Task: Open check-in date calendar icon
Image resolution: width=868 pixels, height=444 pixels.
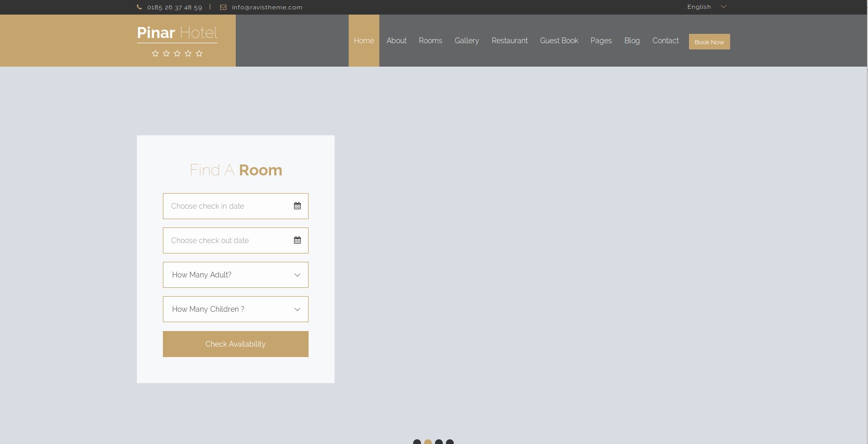Action: coord(297,206)
